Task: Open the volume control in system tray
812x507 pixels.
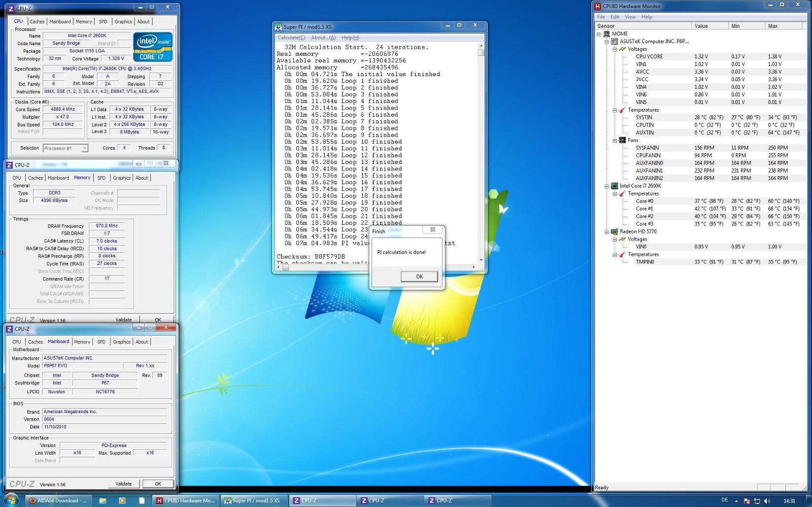Action: [x=767, y=501]
